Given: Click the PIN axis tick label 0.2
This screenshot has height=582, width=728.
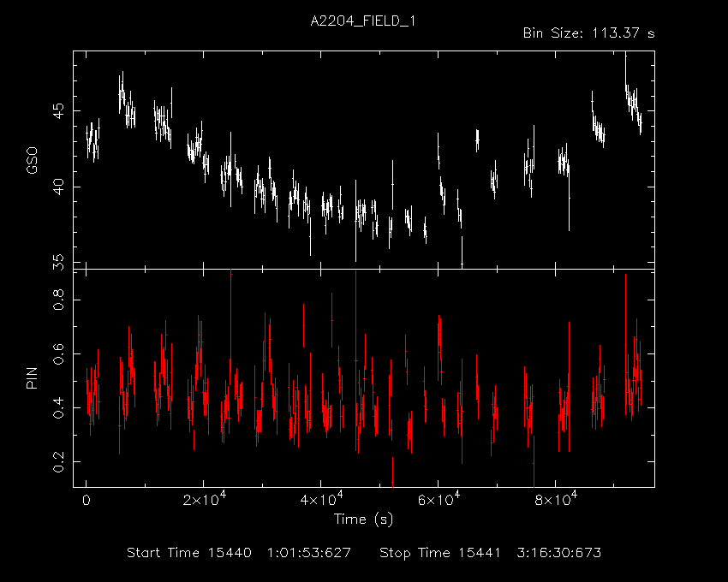Looking at the screenshot, I should 58,461.
